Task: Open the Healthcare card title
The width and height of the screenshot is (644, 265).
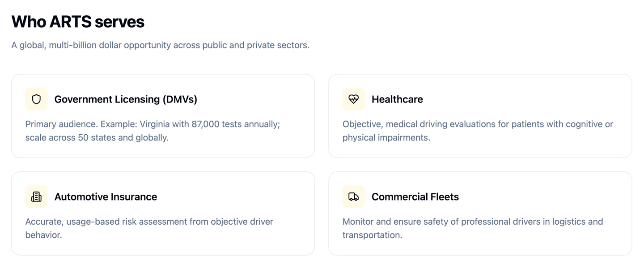Action: coord(397,99)
